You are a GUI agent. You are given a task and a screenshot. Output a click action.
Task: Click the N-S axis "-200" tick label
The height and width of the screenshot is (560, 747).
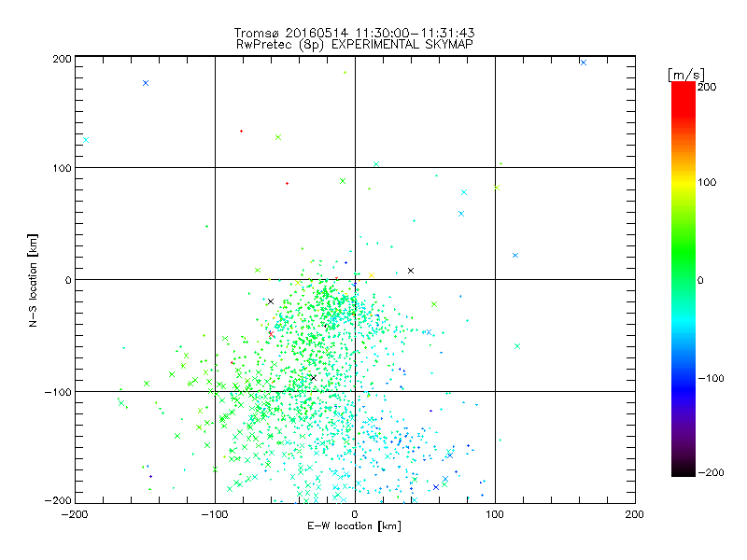click(x=58, y=500)
